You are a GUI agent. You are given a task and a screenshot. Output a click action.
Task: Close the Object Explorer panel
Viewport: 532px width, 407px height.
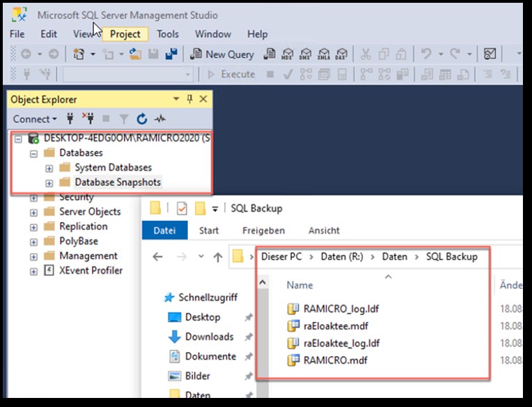click(203, 99)
